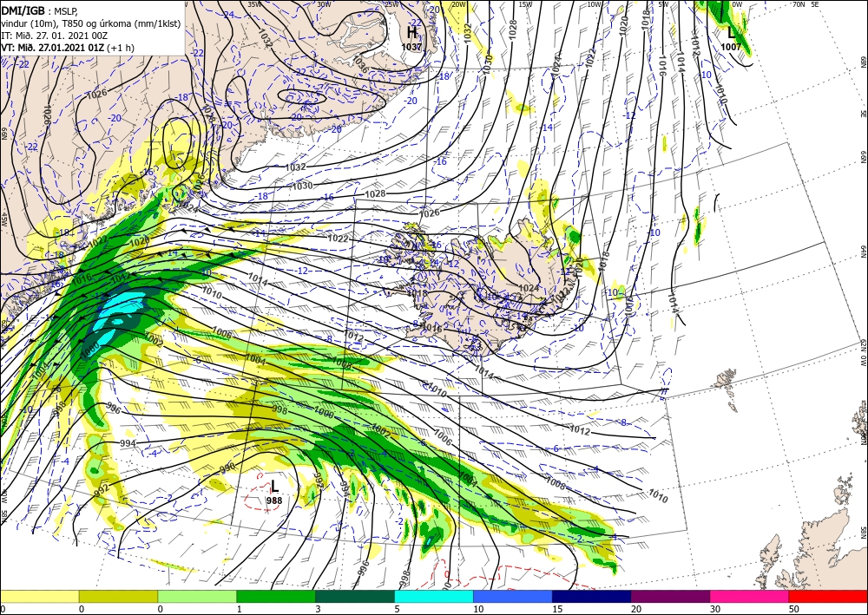
Task: Pick the cyan 5–10 mm legend segment
Action: coord(434,596)
